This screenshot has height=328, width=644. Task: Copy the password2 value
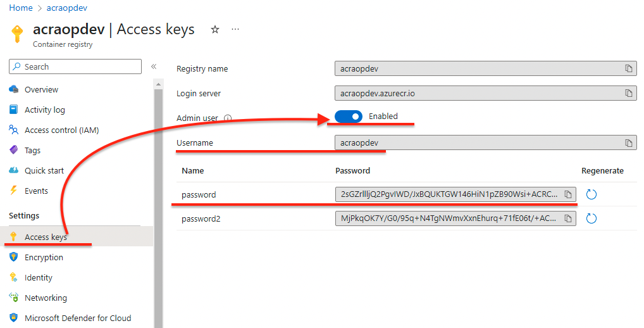click(x=568, y=218)
